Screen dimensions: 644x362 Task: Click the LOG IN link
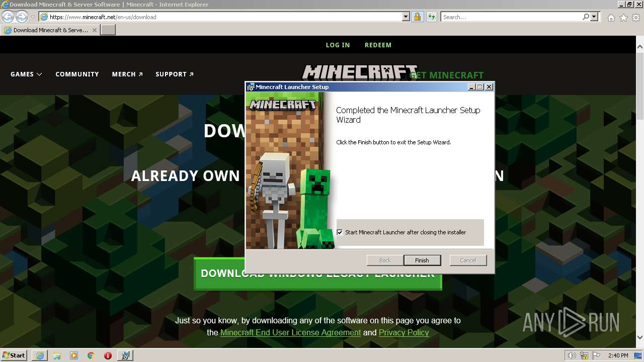[338, 45]
